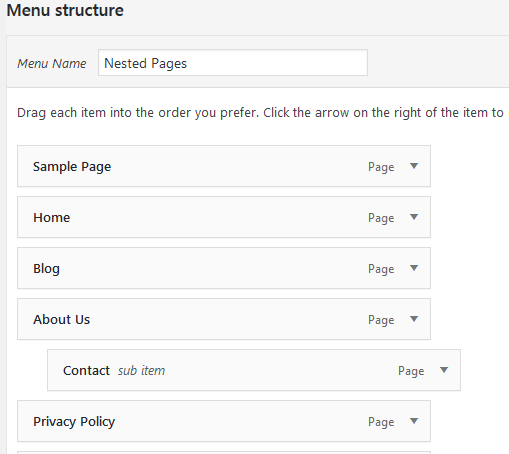Click the Page type label on Privacy Policy

point(381,422)
